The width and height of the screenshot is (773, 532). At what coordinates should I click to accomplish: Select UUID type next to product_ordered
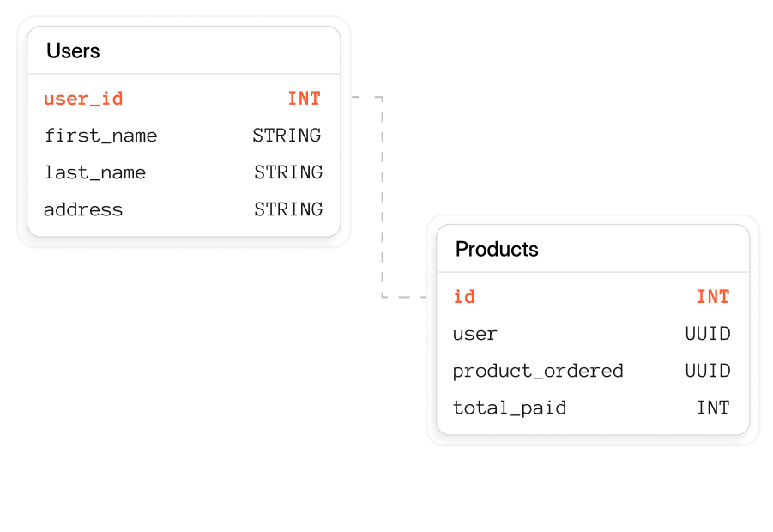[x=708, y=371]
